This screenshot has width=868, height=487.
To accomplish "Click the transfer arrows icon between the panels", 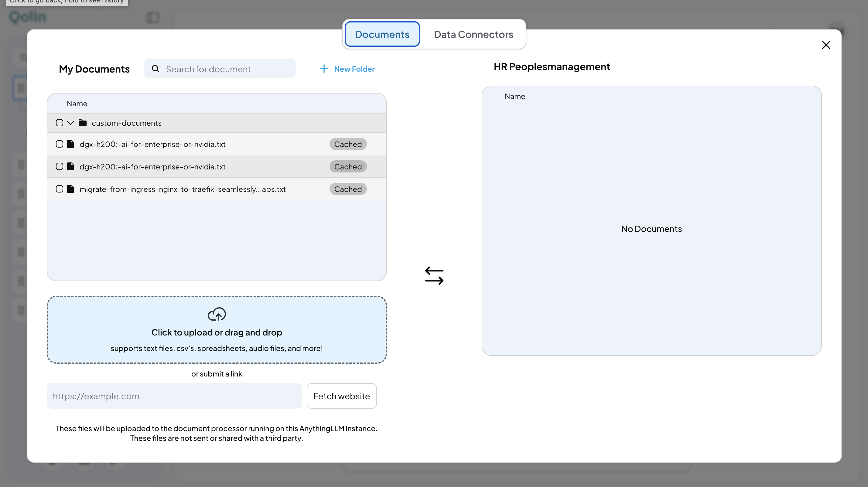I will (434, 275).
